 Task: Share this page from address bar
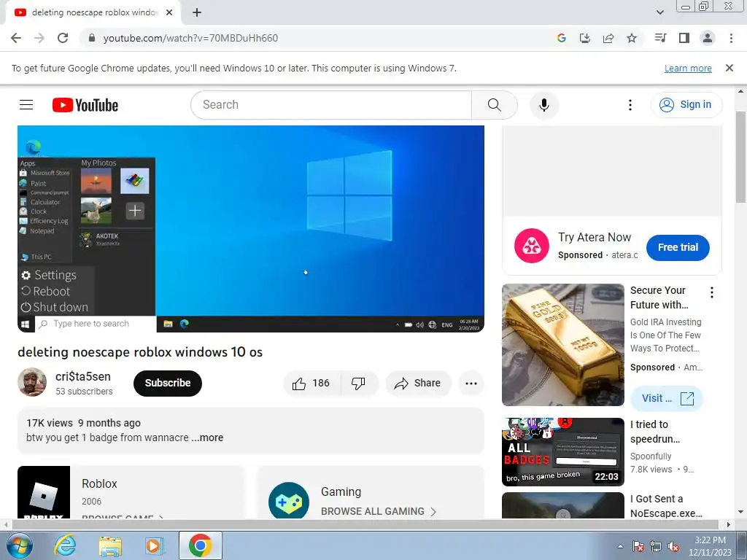click(x=608, y=38)
